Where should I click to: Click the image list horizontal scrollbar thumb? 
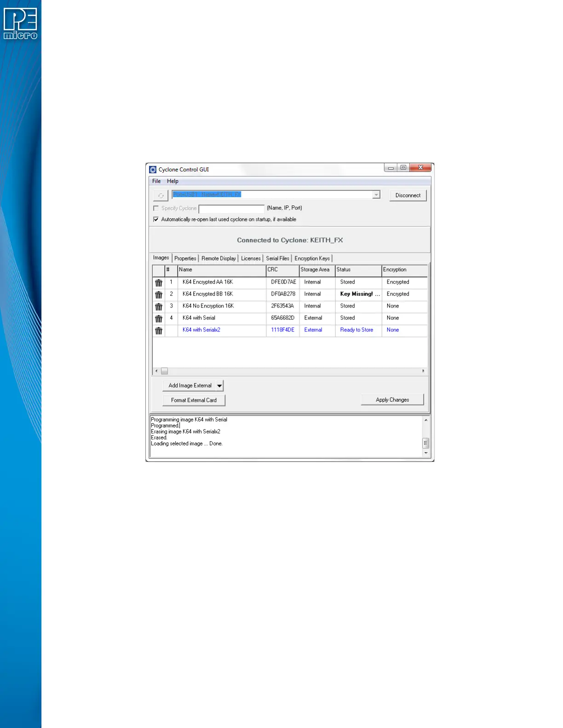click(164, 371)
